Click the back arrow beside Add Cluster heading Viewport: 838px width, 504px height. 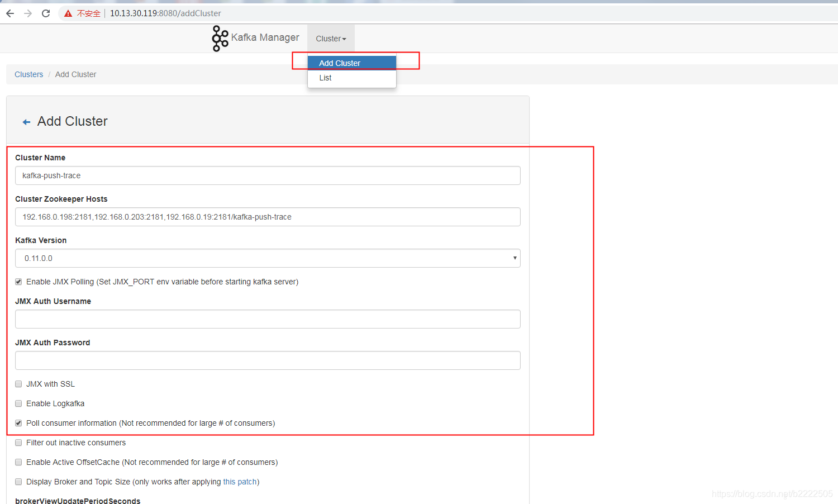pyautogui.click(x=26, y=122)
